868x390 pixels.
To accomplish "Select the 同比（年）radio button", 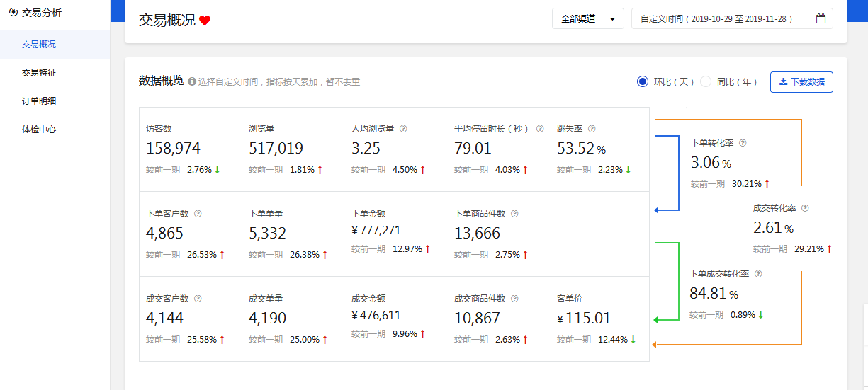I will tap(706, 81).
